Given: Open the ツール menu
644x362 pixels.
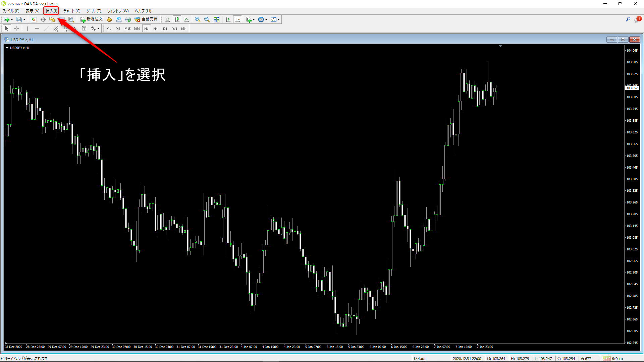Looking at the screenshot, I should pyautogui.click(x=94, y=11).
